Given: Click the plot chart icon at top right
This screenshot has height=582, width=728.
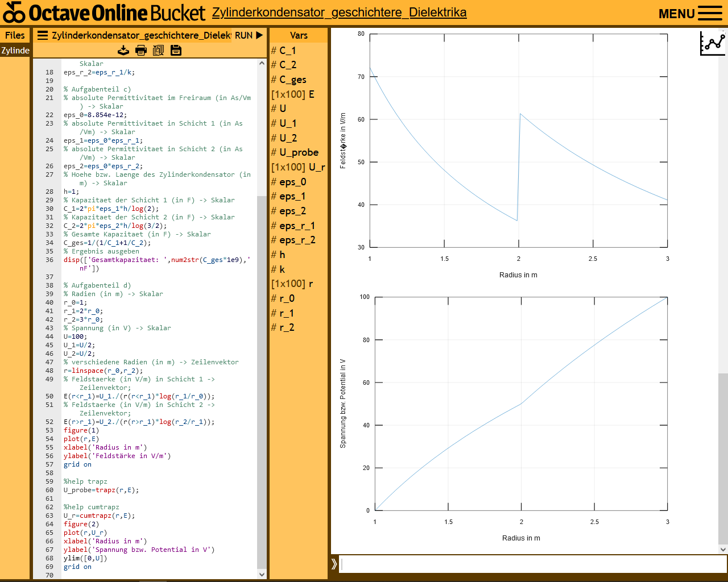Looking at the screenshot, I should pos(712,43).
